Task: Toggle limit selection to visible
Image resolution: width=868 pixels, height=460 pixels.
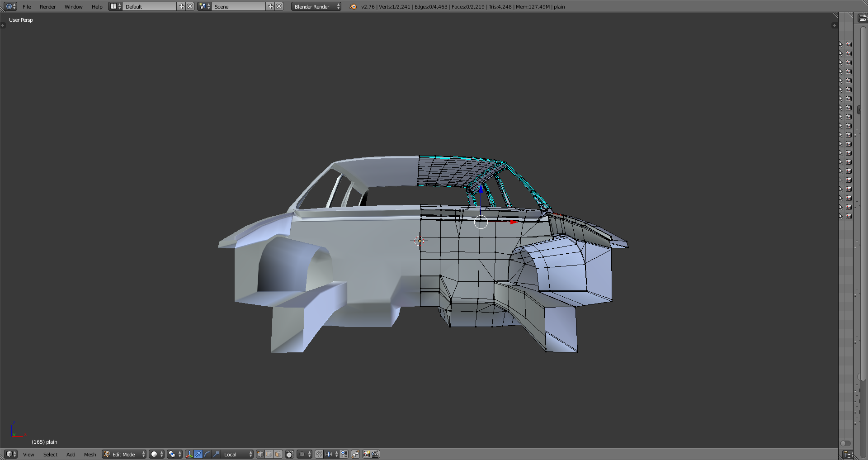Action: click(290, 454)
